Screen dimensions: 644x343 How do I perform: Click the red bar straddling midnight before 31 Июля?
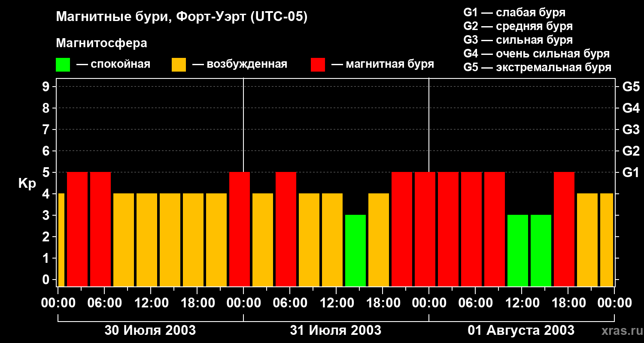[x=240, y=229]
